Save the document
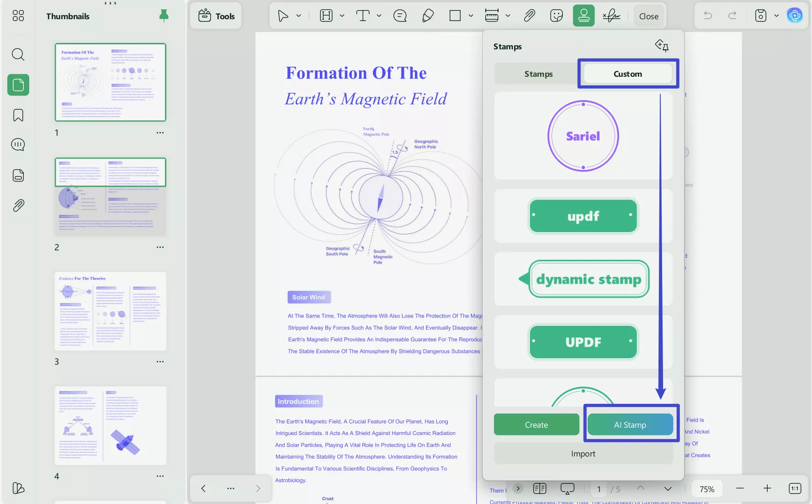The height and width of the screenshot is (504, 812). point(760,16)
